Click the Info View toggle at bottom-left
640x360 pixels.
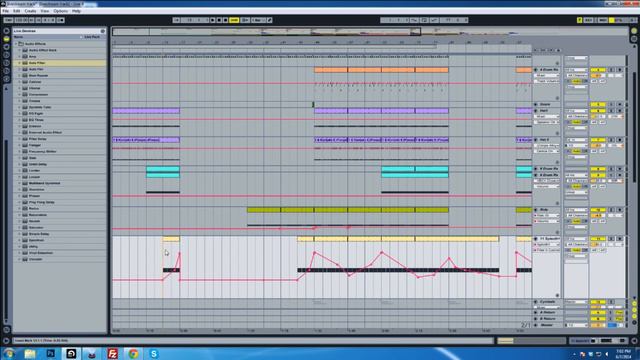pyautogui.click(x=7, y=340)
